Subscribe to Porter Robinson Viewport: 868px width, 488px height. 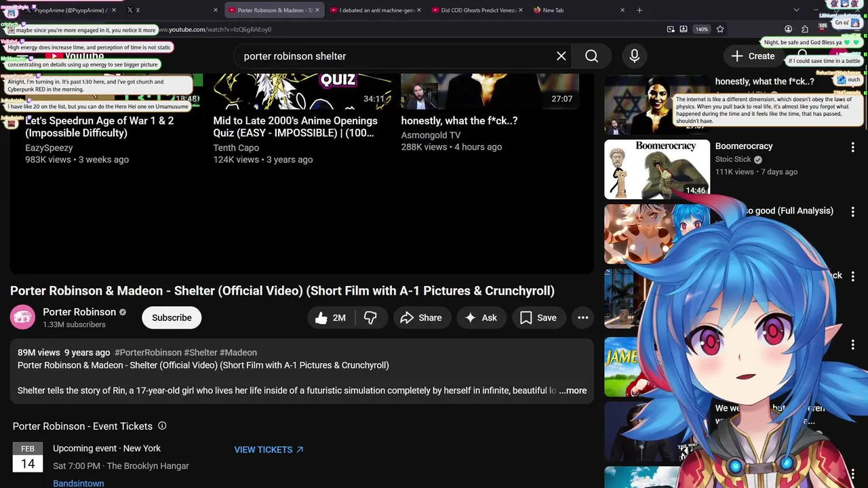click(x=172, y=317)
